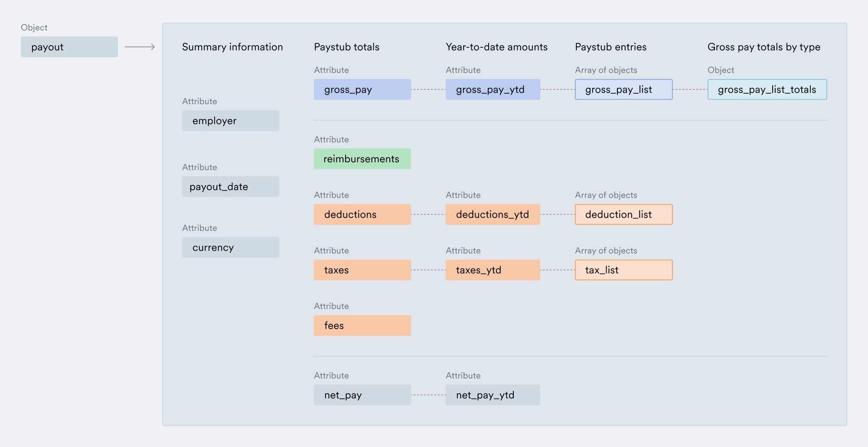Open the deduction_list array box
The height and width of the screenshot is (447, 868).
coord(623,214)
